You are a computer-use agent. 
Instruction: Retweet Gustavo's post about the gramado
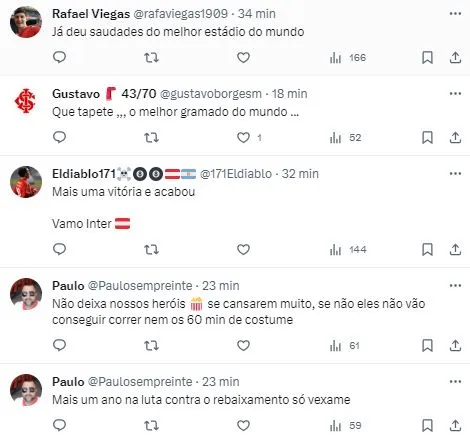(151, 137)
